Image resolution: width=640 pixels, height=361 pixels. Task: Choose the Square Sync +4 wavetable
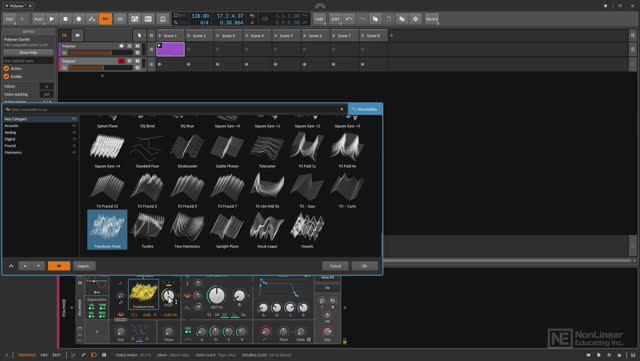[x=107, y=150]
